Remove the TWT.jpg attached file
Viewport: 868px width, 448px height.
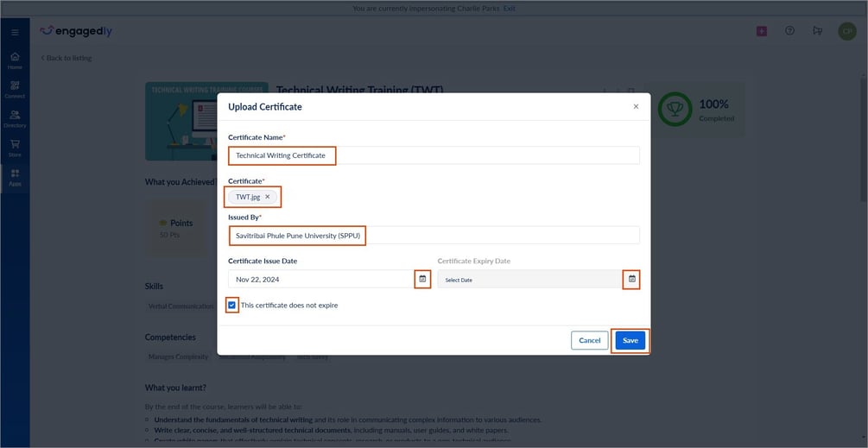[x=268, y=197]
